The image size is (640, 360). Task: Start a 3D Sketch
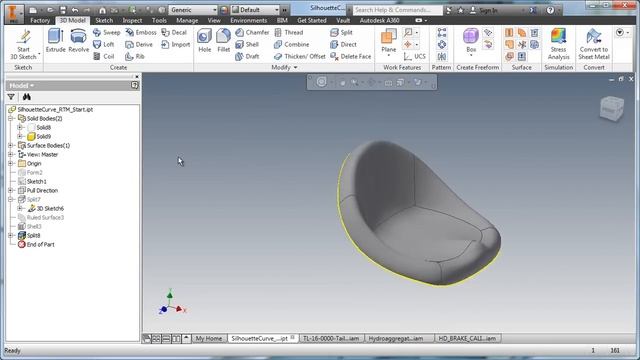coord(23,45)
